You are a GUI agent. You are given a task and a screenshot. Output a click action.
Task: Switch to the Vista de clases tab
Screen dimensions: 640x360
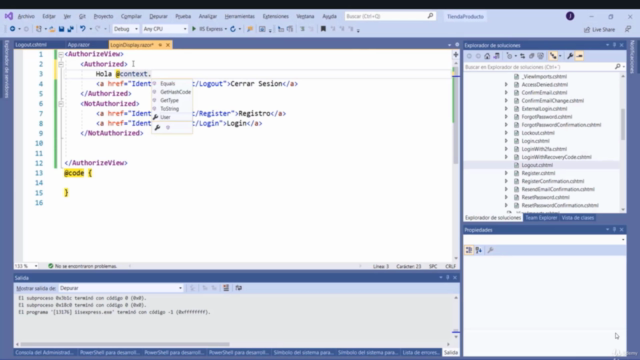[578, 218]
